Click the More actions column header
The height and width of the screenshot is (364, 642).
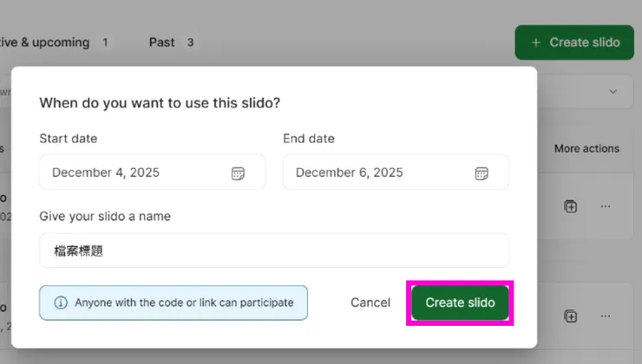click(x=586, y=148)
